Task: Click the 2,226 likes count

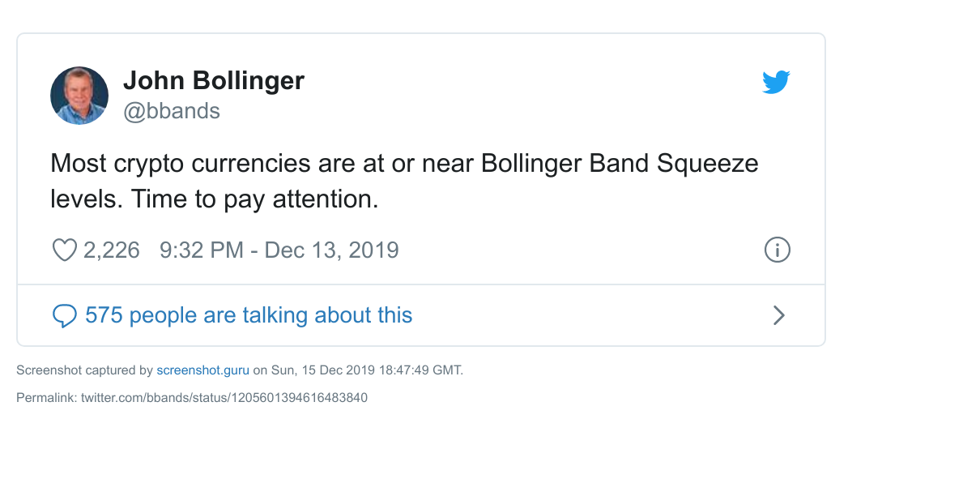Action: pos(112,250)
